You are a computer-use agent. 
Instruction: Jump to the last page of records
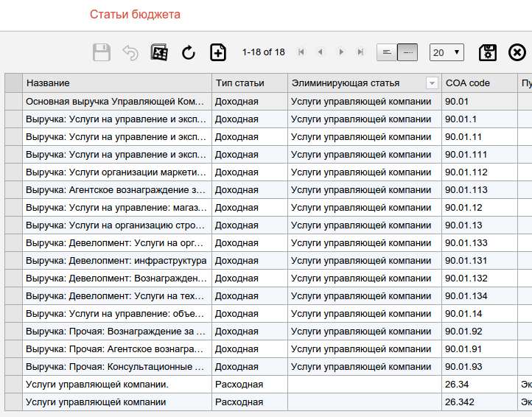[360, 52]
